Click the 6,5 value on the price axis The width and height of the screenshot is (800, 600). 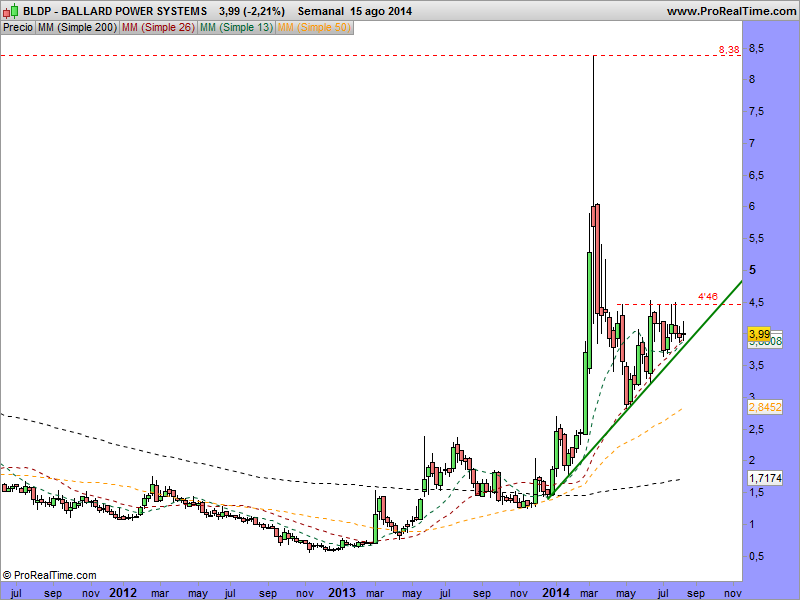pyautogui.click(x=757, y=175)
